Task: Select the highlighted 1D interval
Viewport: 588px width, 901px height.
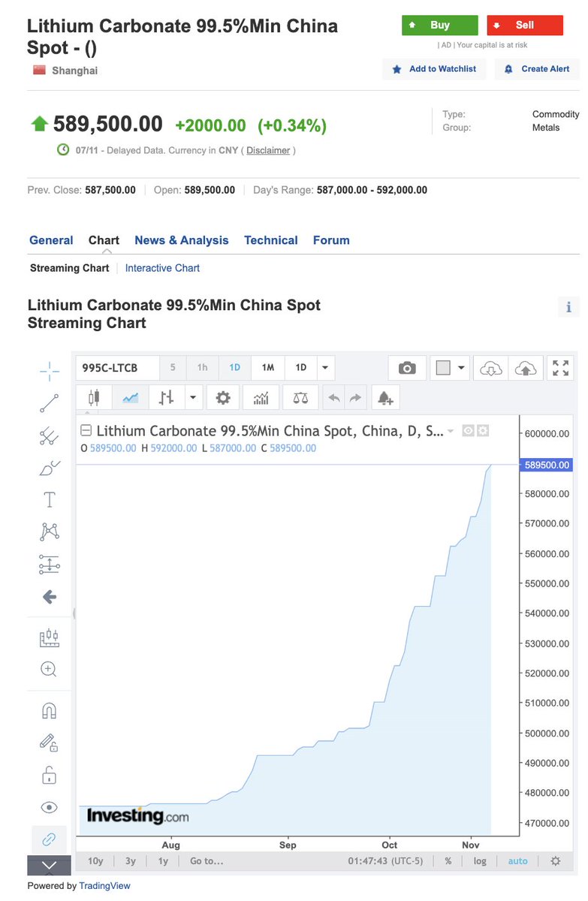Action: [234, 368]
